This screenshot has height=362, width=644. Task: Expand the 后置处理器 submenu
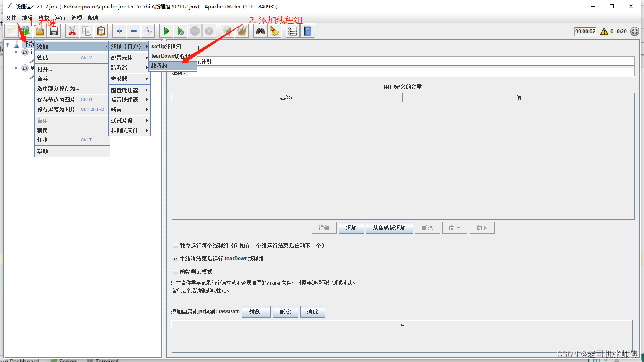coord(129,100)
